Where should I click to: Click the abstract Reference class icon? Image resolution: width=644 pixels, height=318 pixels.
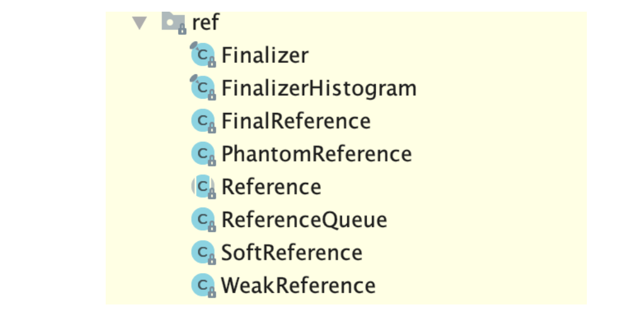click(202, 187)
